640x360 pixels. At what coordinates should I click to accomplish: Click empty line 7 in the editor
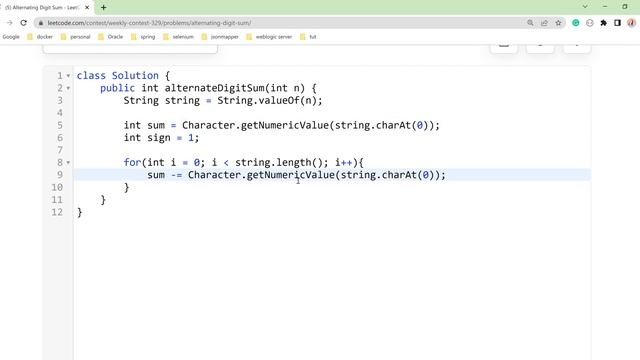point(331,150)
